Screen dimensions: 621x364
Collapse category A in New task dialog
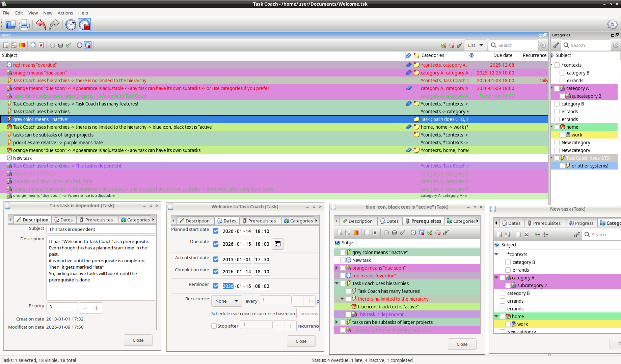[x=496, y=278]
